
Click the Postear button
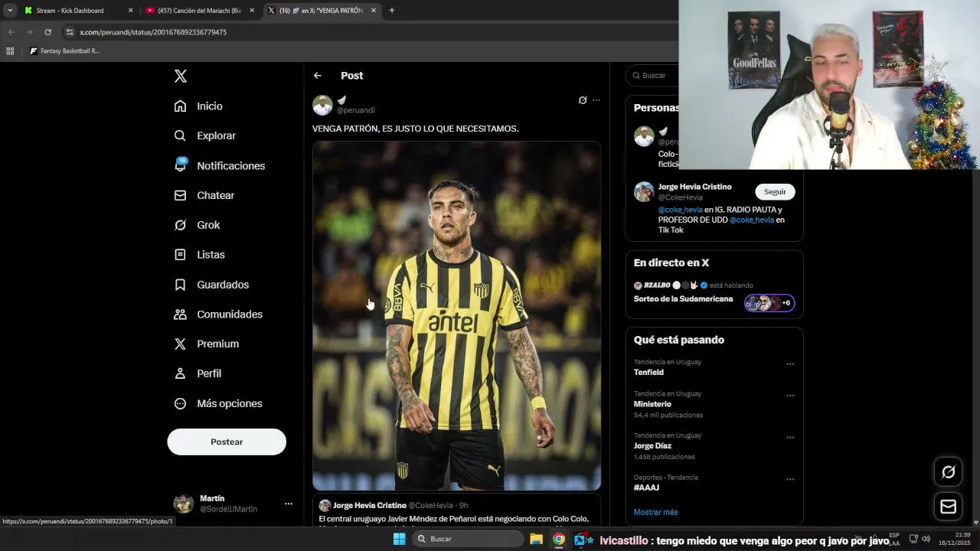(x=227, y=442)
